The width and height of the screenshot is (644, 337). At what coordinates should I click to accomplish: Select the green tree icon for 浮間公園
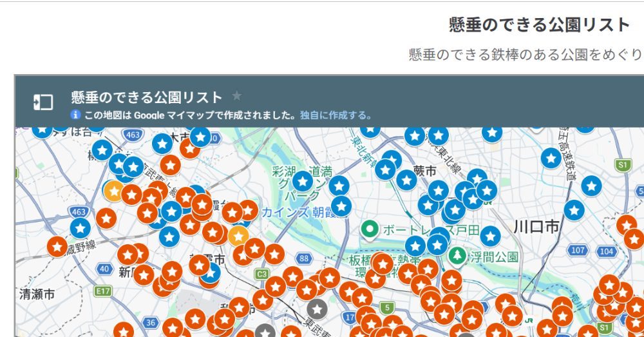pyautogui.click(x=457, y=256)
